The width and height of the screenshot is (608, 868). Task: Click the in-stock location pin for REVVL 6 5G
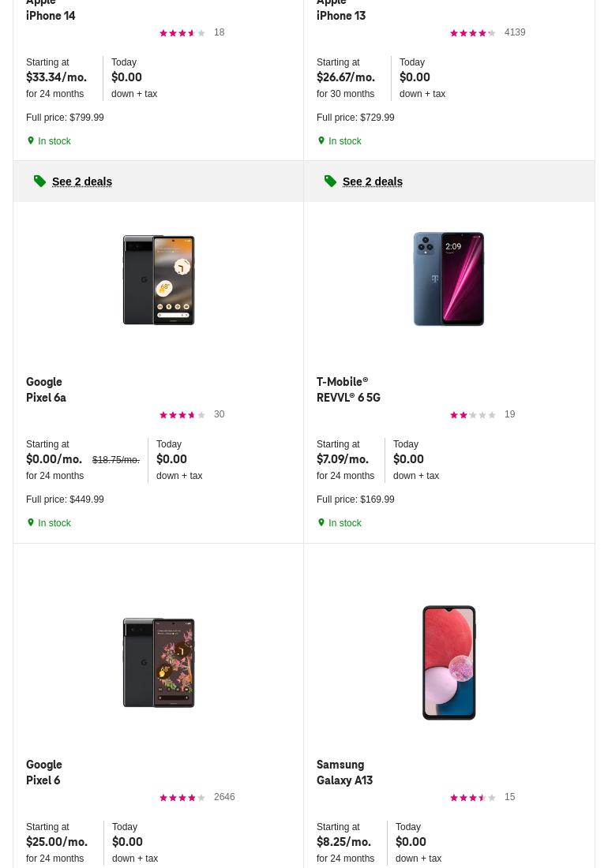point(321,522)
